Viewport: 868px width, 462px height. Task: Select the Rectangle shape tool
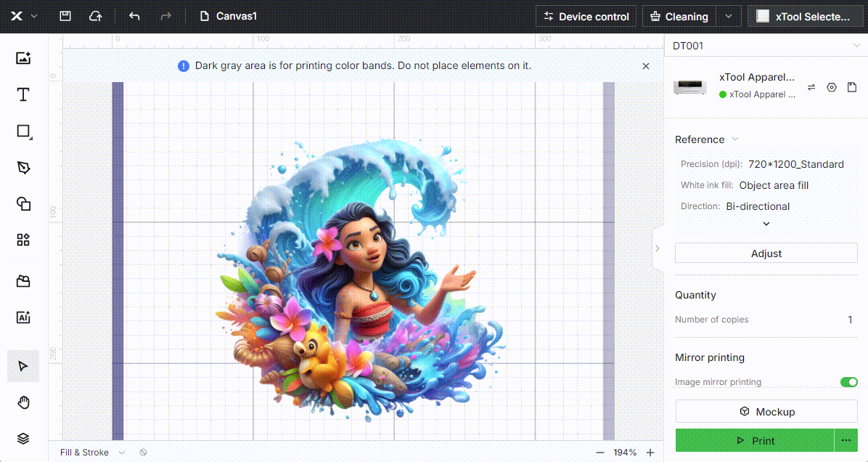pos(23,131)
